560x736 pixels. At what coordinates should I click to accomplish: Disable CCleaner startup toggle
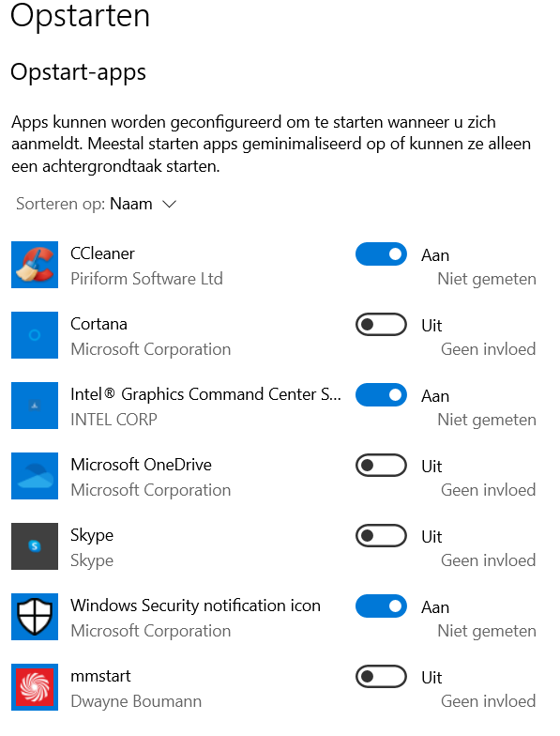pyautogui.click(x=381, y=253)
